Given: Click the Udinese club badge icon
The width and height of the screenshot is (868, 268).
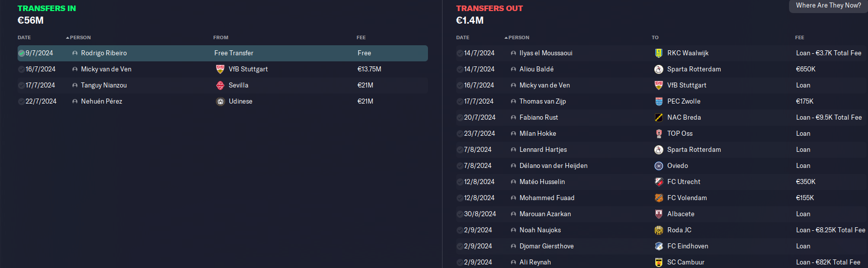Looking at the screenshot, I should click(220, 101).
